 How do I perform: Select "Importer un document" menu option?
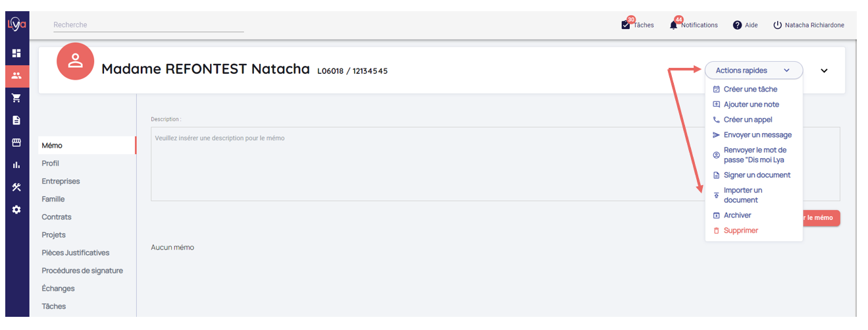(743, 195)
